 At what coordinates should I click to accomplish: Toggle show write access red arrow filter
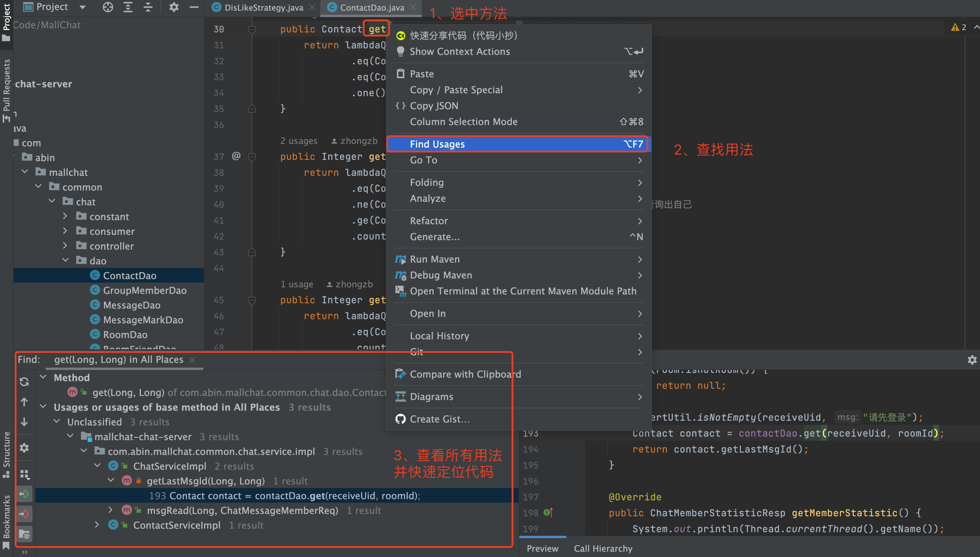(24, 514)
